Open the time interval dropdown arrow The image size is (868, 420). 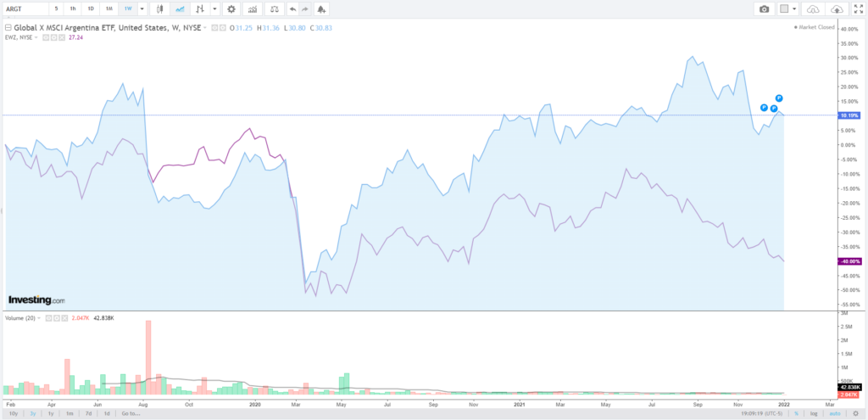[x=142, y=8]
